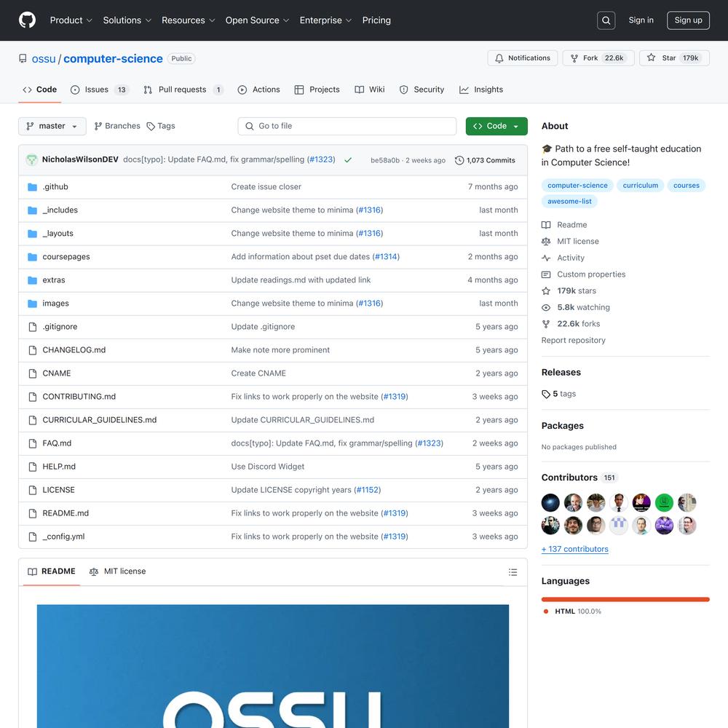Open the Tags link

161,126
